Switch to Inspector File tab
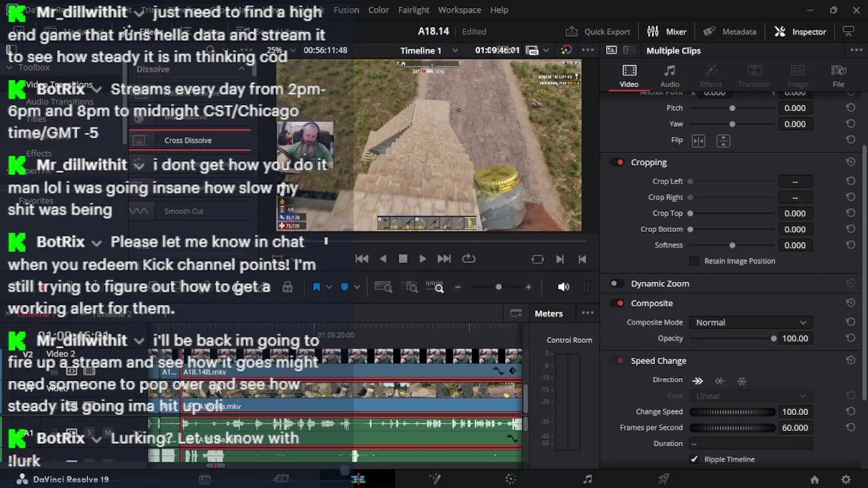 click(838, 76)
